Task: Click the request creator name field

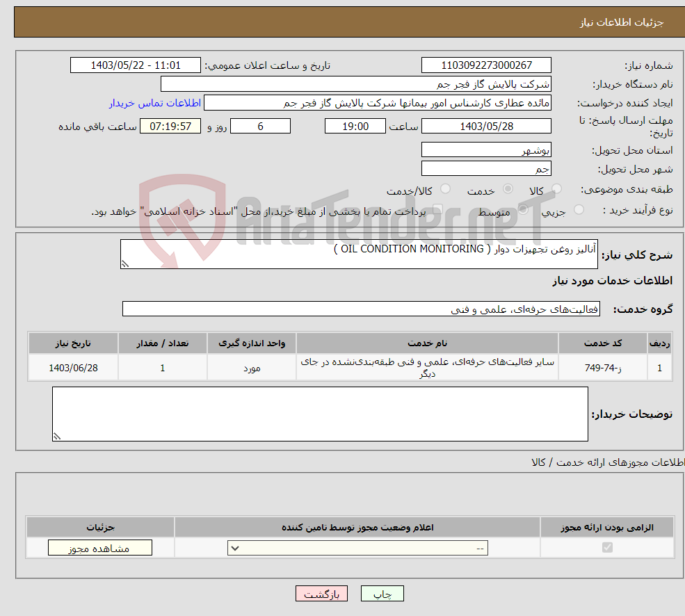Action: (378, 103)
